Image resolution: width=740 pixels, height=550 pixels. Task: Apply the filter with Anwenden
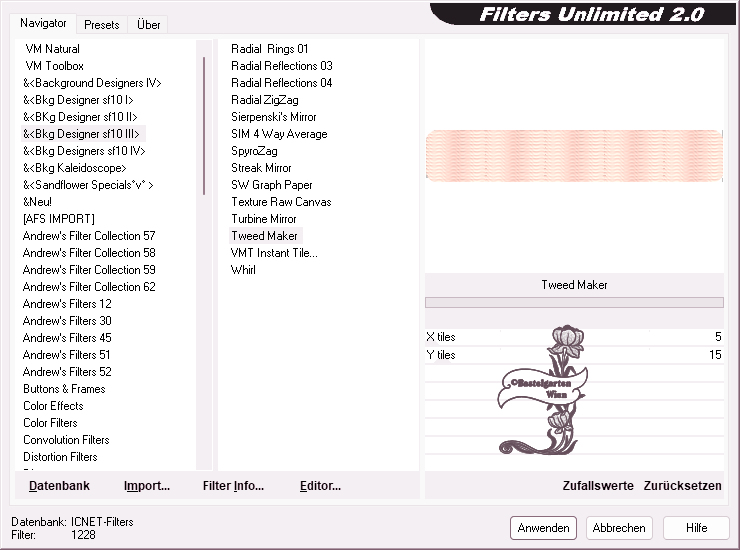[543, 528]
